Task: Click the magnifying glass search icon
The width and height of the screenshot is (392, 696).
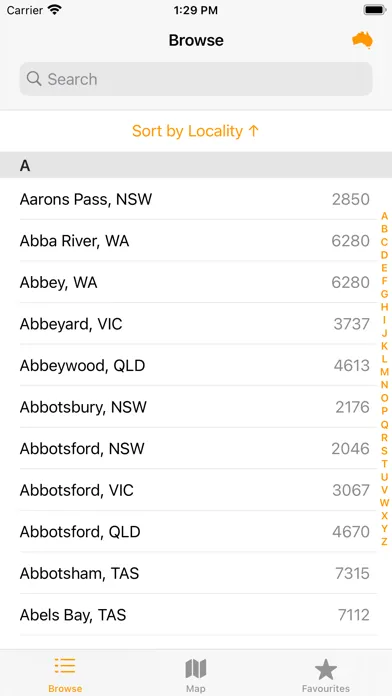Action: 34,79
